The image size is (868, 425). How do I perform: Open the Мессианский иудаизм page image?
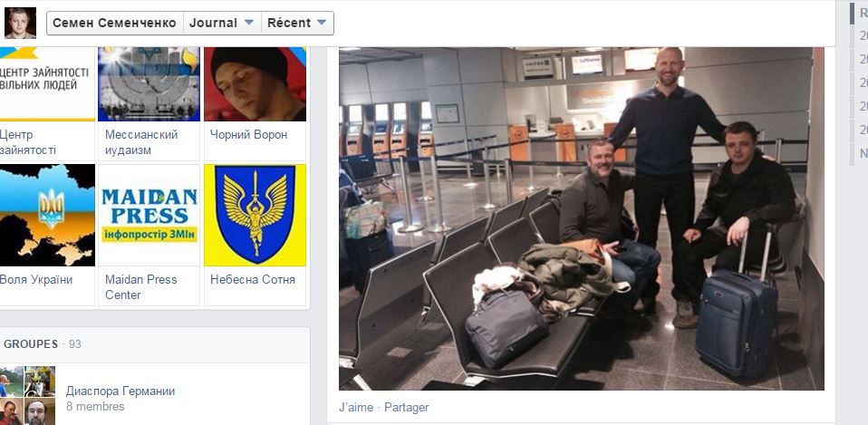(x=149, y=84)
